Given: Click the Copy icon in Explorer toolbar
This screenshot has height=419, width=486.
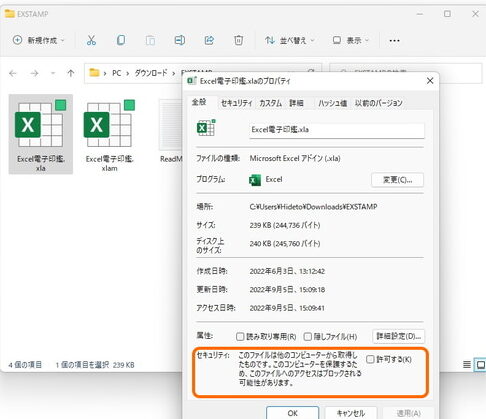Looking at the screenshot, I should point(121,40).
